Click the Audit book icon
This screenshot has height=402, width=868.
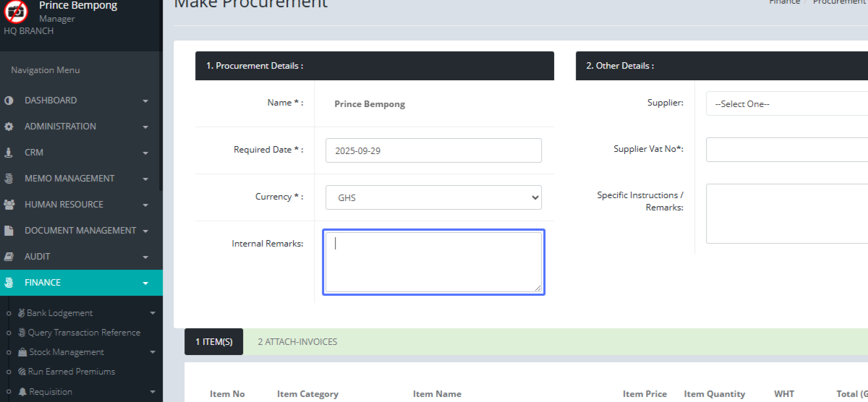[x=9, y=257]
